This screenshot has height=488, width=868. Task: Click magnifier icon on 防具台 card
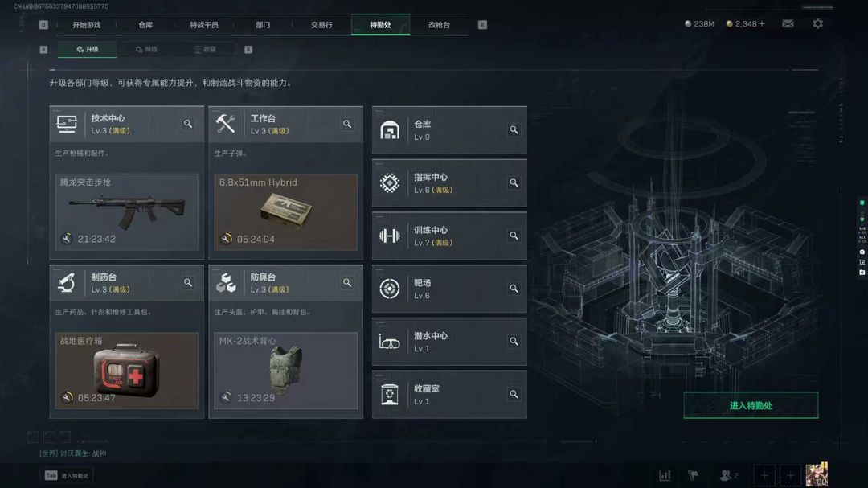pos(347,282)
